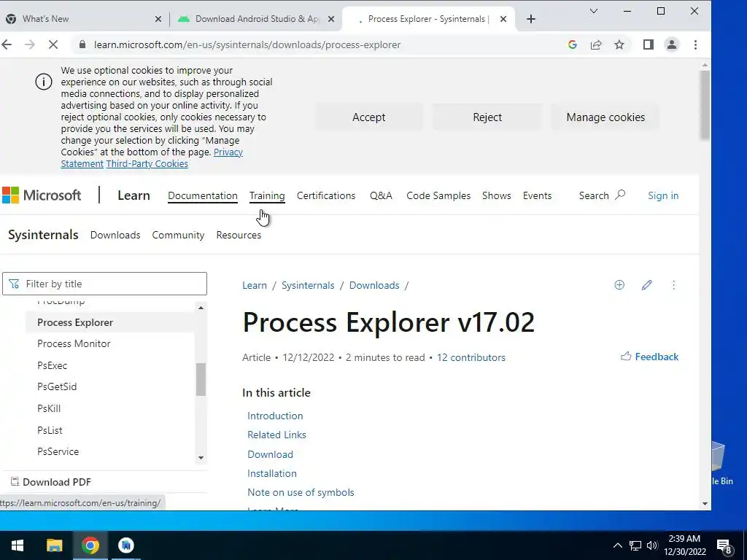Open File Explorer from the taskbar

(54, 545)
